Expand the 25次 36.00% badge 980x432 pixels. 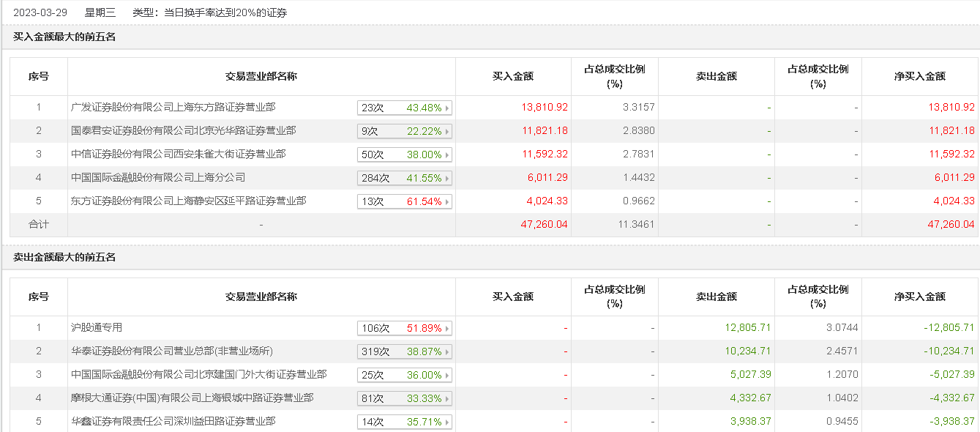(x=405, y=375)
